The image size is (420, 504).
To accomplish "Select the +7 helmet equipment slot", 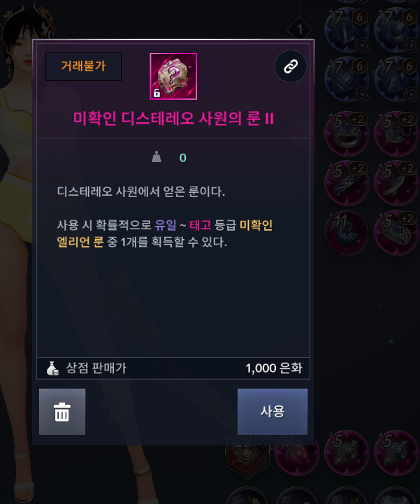I will pyautogui.click(x=347, y=29).
